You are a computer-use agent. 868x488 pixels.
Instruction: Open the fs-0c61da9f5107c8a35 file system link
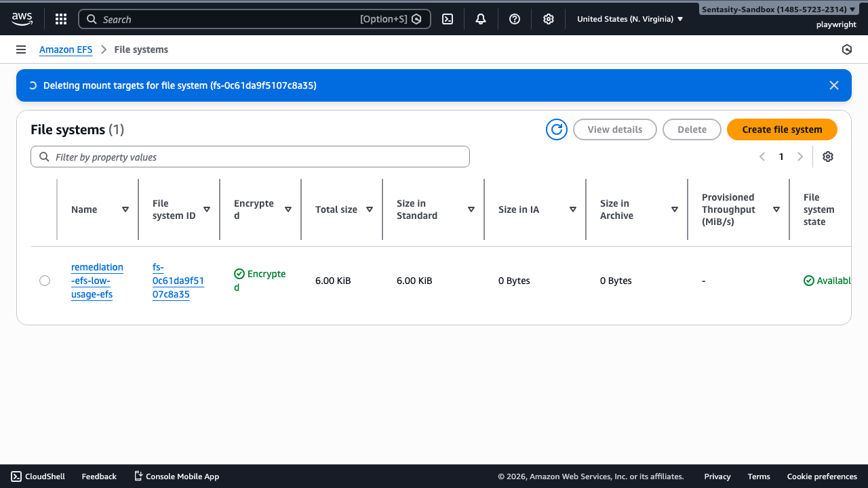[178, 281]
